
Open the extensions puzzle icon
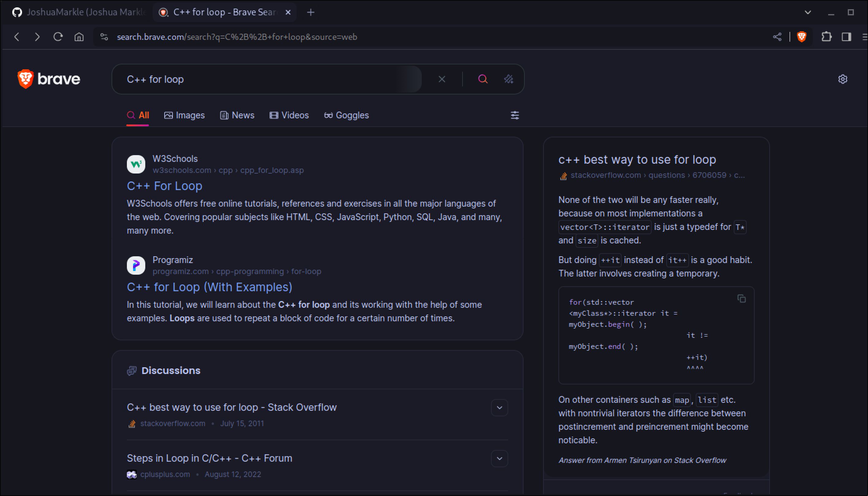(826, 37)
